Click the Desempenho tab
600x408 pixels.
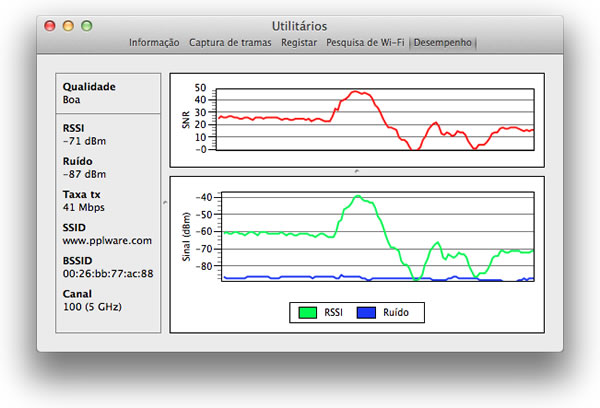coord(443,43)
